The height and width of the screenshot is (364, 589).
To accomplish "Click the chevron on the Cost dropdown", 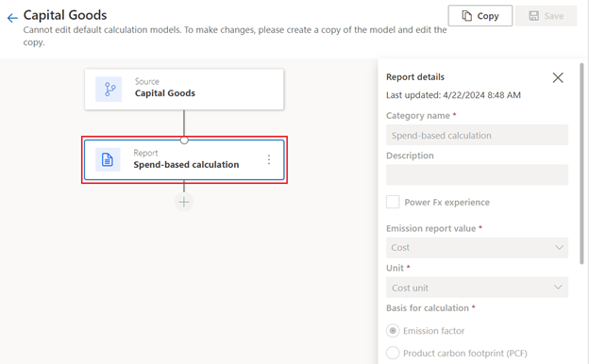I will [559, 248].
